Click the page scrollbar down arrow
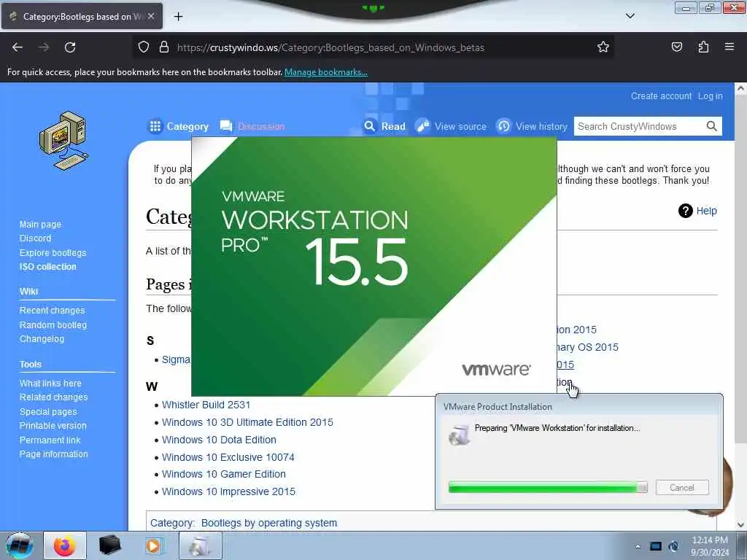The image size is (747, 560). coord(740,525)
